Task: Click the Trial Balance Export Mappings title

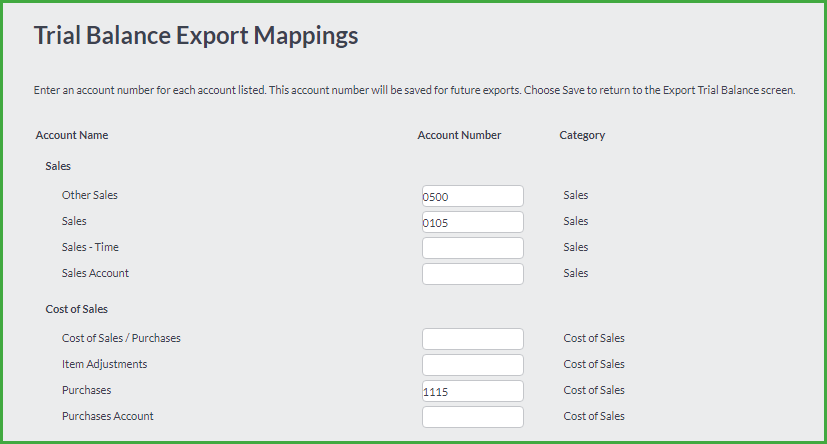Action: click(196, 36)
